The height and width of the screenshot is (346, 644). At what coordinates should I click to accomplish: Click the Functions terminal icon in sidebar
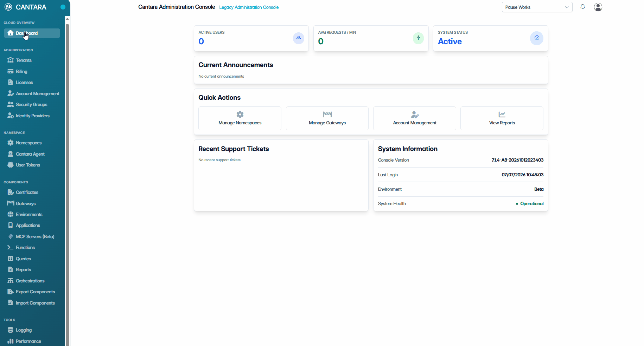(x=11, y=247)
